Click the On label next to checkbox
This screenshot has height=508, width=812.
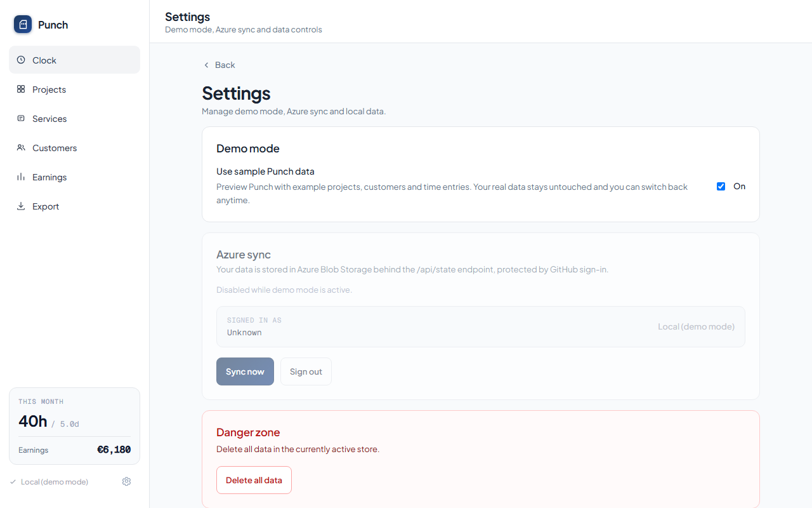[739, 187]
